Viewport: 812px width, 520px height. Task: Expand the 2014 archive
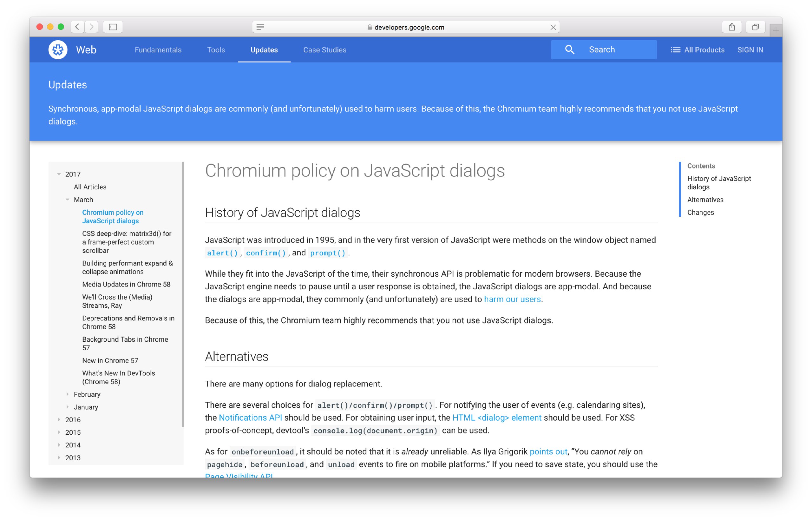59,445
